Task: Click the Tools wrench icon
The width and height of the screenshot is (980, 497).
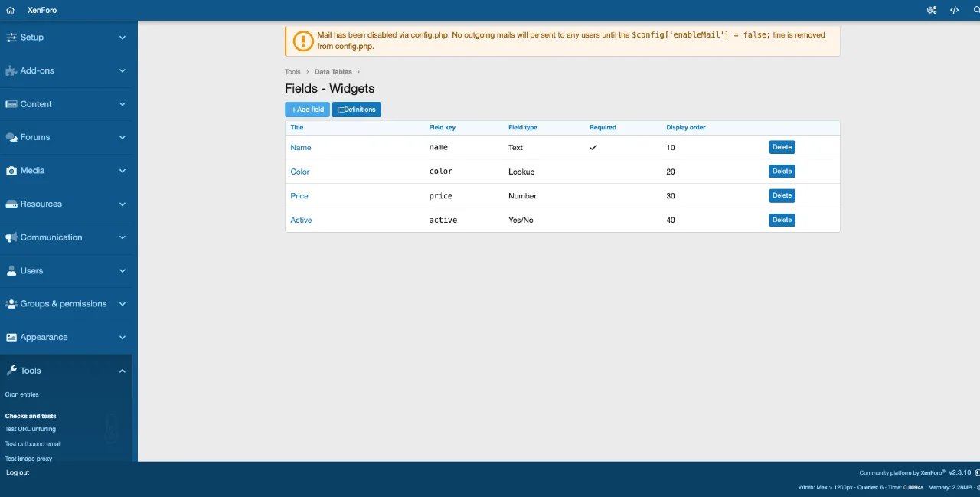Action: pyautogui.click(x=11, y=371)
